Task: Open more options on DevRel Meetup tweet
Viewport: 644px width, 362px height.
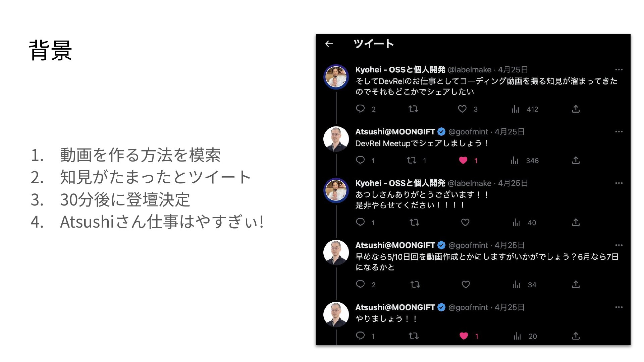Action: [x=619, y=132]
